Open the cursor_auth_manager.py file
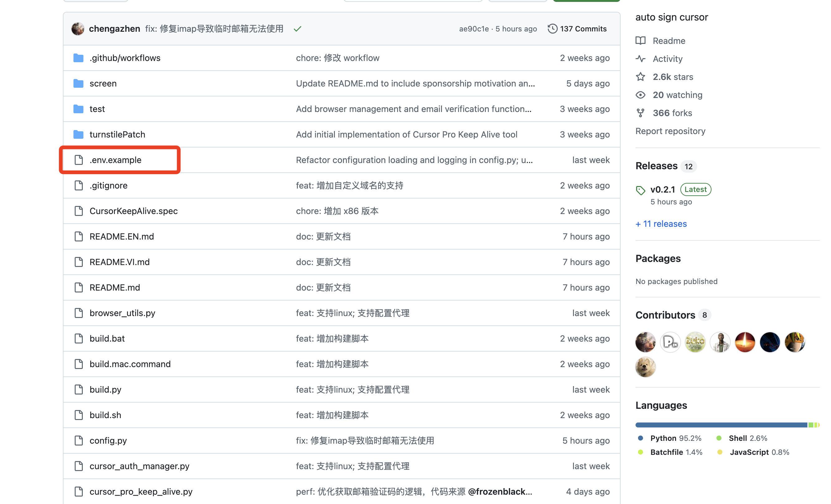This screenshot has width=831, height=504. (139, 466)
